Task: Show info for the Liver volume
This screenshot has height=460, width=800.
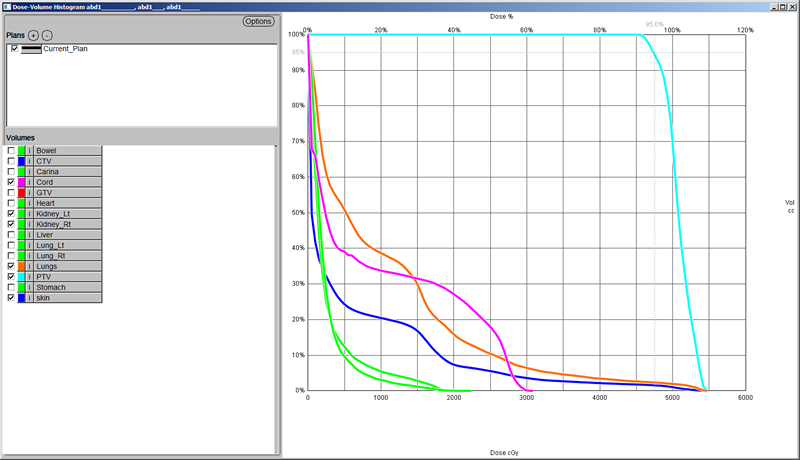Action: coord(30,235)
